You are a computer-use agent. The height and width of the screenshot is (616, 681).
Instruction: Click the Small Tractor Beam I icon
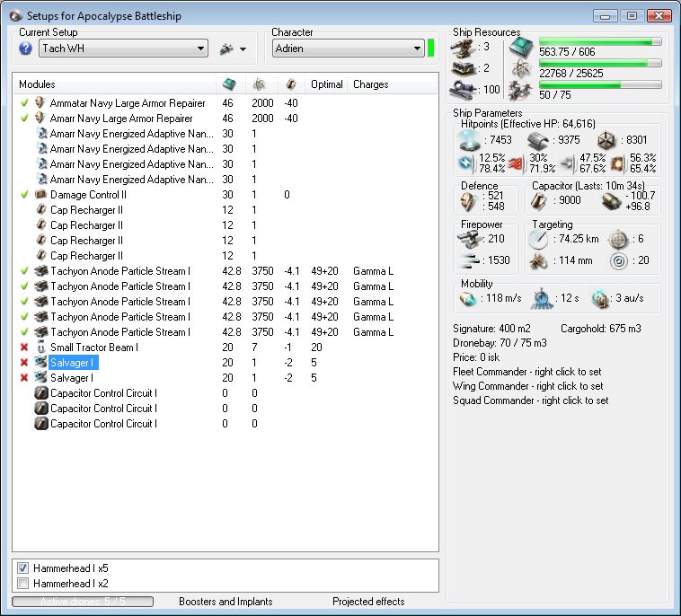[x=40, y=348]
